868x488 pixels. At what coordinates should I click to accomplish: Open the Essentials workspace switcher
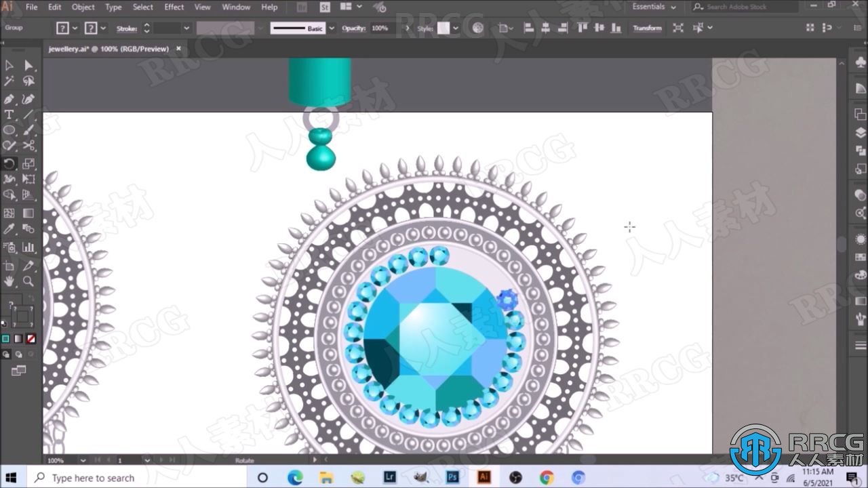tap(654, 7)
